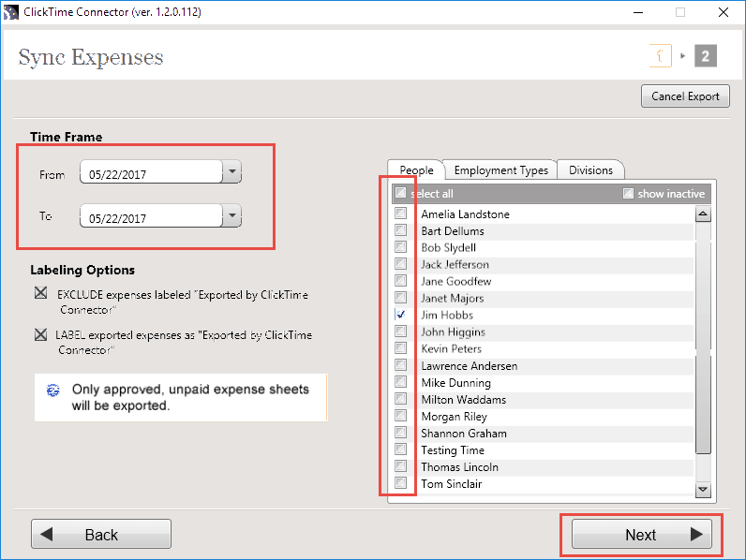The height and width of the screenshot is (560, 746).
Task: Uncheck Jim Hobbs' checkbox
Action: [x=400, y=315]
